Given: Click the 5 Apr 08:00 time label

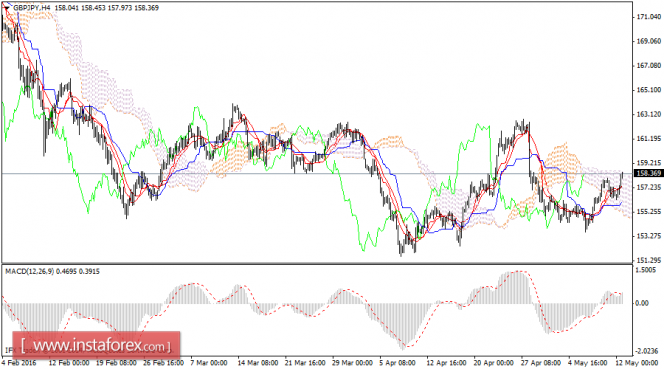Looking at the screenshot, I should [398, 363].
